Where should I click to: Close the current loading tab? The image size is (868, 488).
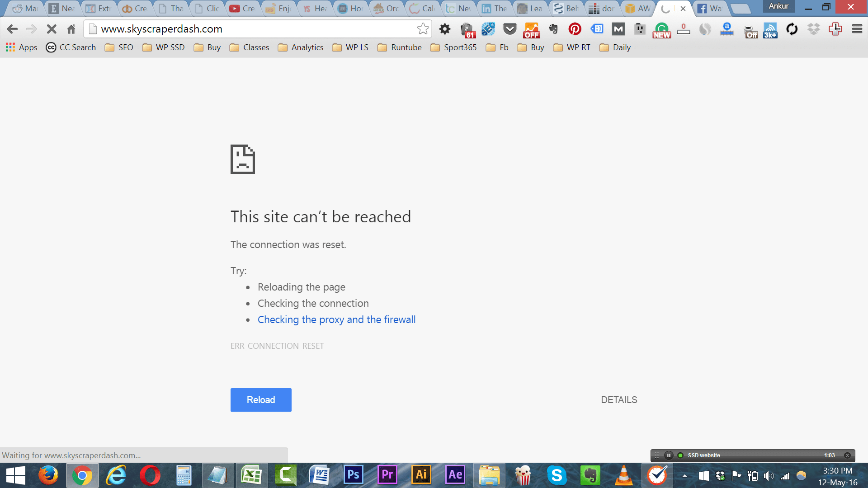tap(683, 9)
